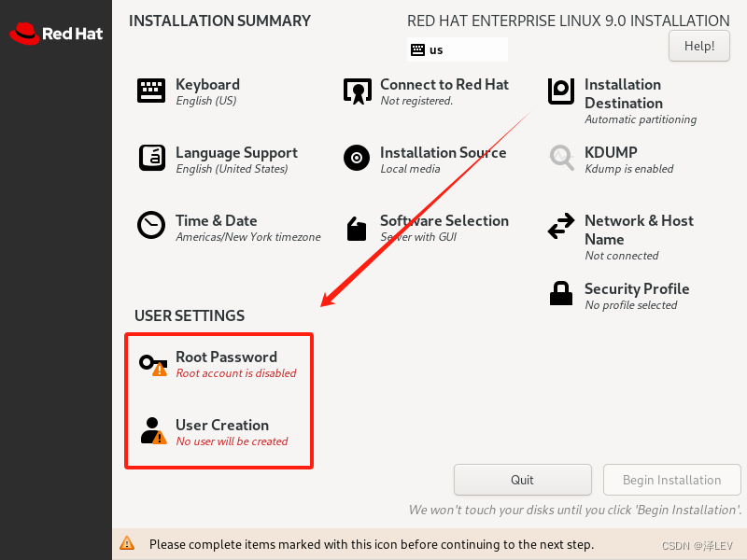Click the Help! button
This screenshot has width=747, height=560.
pyautogui.click(x=698, y=45)
